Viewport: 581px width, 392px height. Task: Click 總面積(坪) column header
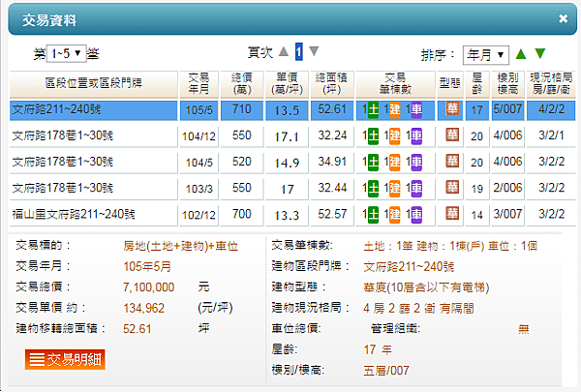pos(332,84)
